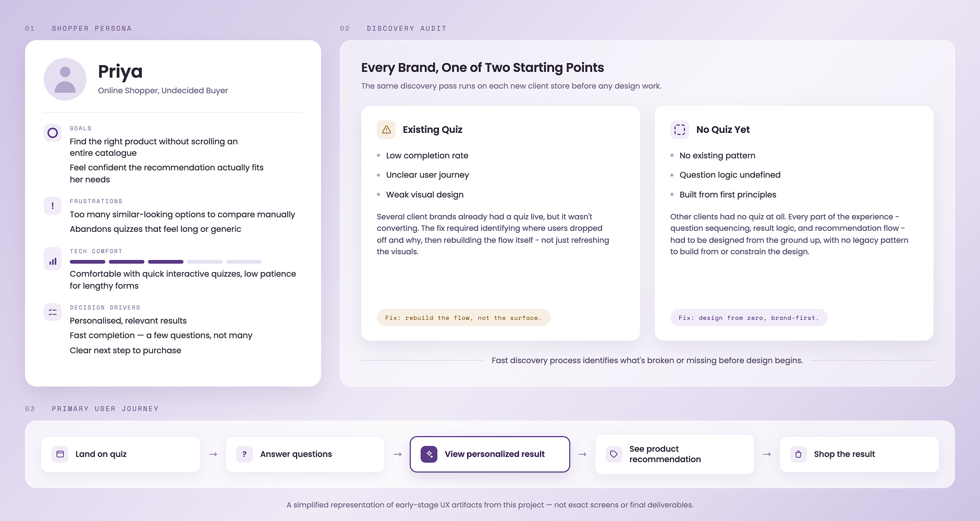
Task: Click 'Built from first principles' bullet
Action: pos(728,195)
